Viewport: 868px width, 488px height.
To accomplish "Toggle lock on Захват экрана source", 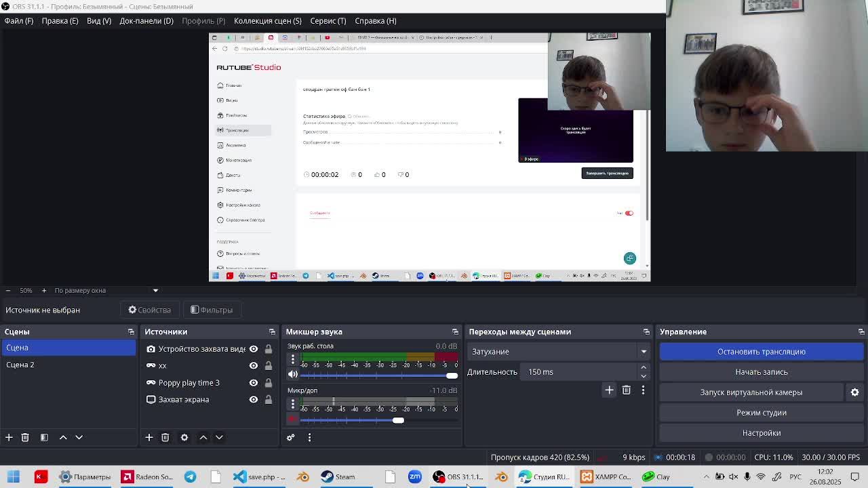I will pyautogui.click(x=269, y=400).
